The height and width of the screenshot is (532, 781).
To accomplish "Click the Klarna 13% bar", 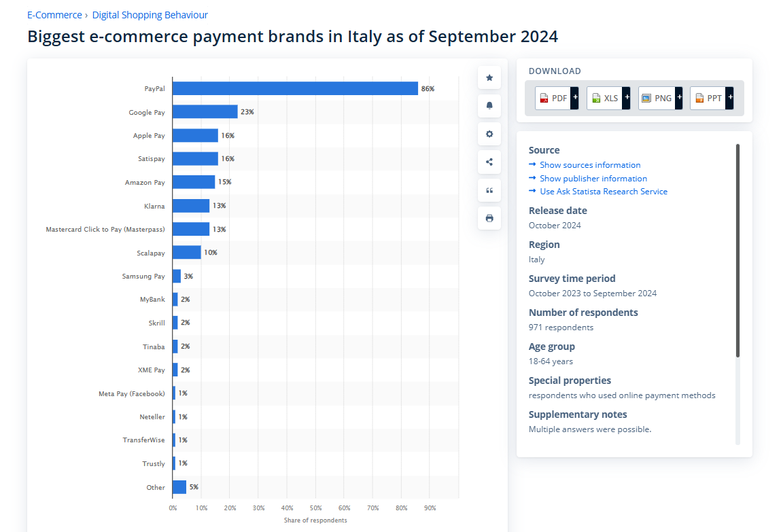I will [x=191, y=206].
